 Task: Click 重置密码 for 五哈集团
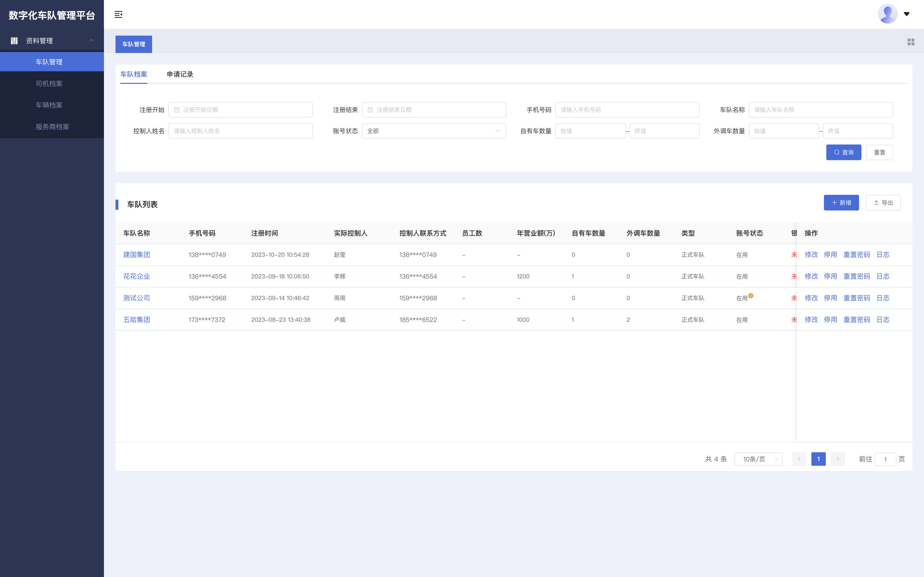click(857, 320)
